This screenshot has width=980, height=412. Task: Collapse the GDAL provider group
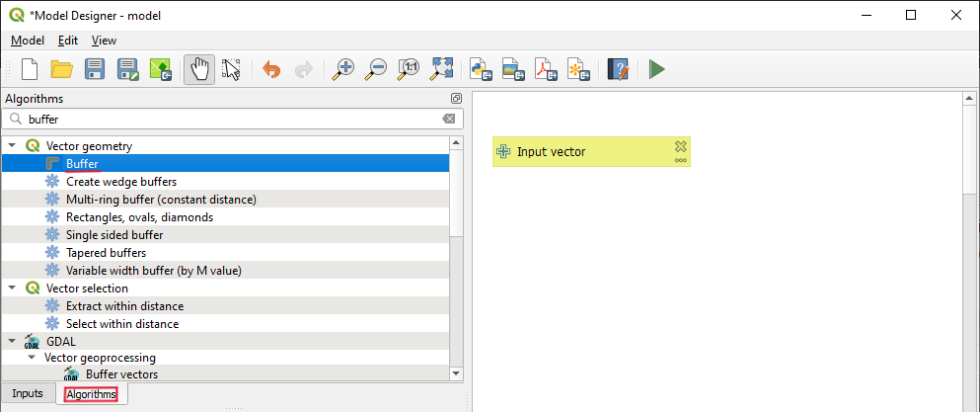pyautogui.click(x=11, y=341)
